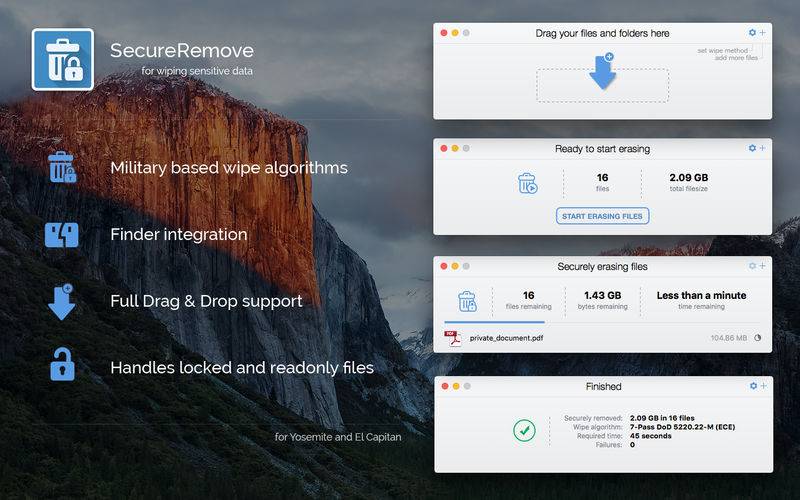Click 'Finished' window title

point(604,386)
